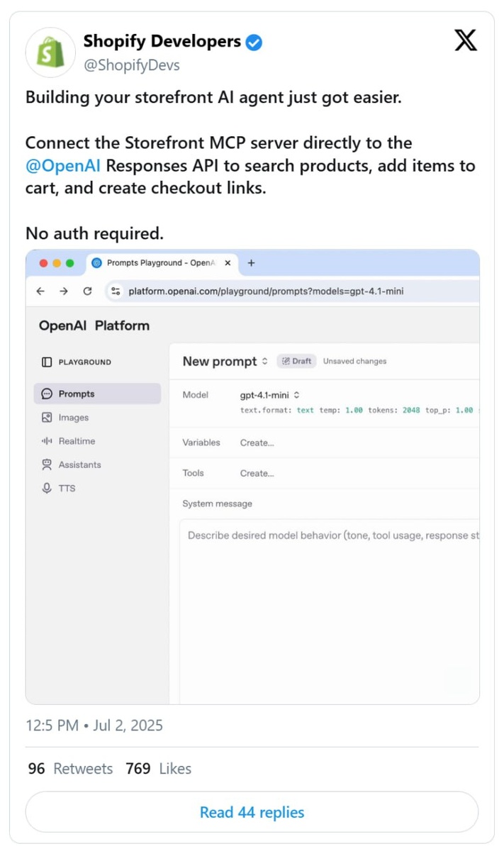Viewport: 504px width, 851px height.
Task: Click site settings icon in address bar
Action: pyautogui.click(x=116, y=291)
